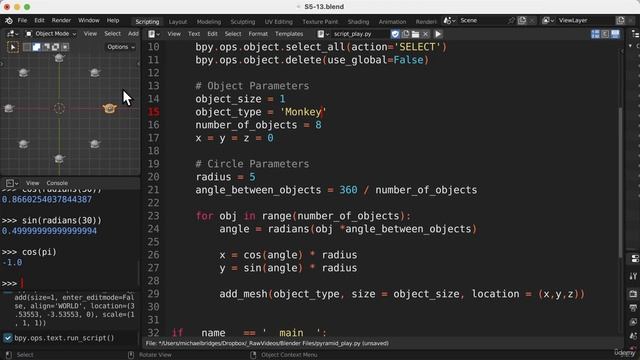The width and height of the screenshot is (640, 360).
Task: Switch to the Animation workspace tab
Action: point(392,22)
